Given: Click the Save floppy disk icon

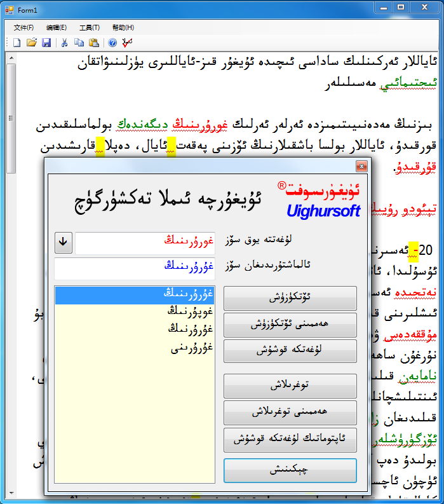Looking at the screenshot, I should click(46, 43).
